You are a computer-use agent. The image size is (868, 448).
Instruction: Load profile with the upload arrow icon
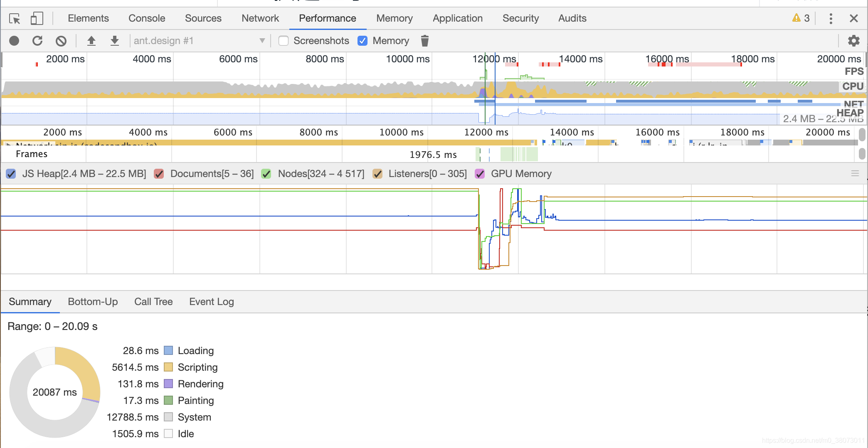point(91,41)
